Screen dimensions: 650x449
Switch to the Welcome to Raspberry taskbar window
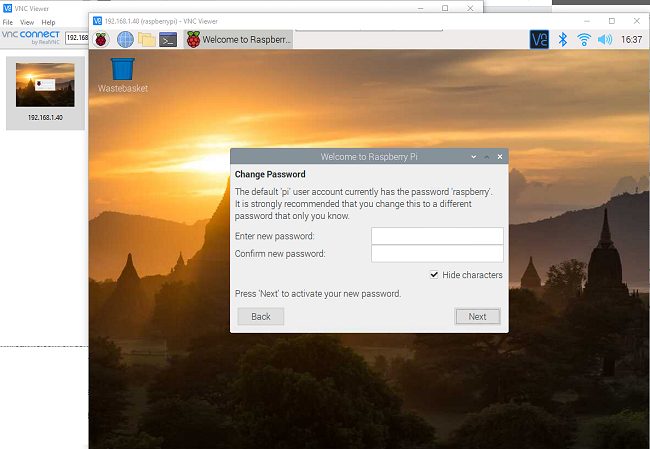pyautogui.click(x=239, y=40)
